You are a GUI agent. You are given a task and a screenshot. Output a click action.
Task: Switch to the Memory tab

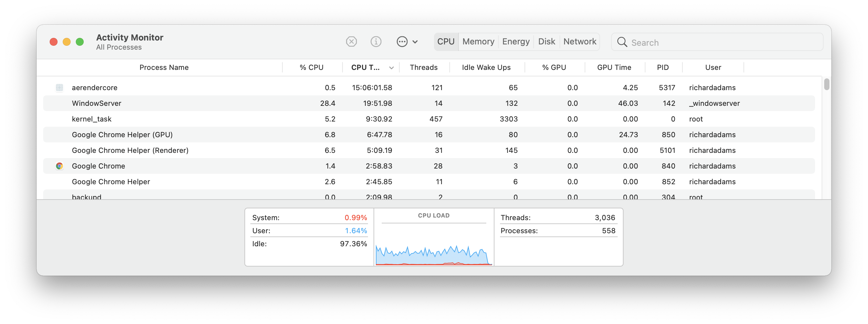pos(478,41)
